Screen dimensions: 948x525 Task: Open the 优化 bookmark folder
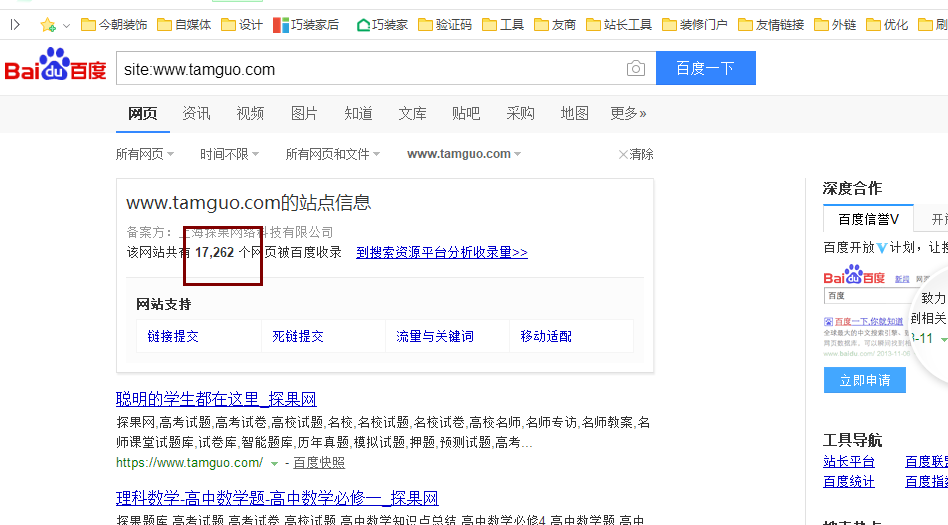coord(888,25)
